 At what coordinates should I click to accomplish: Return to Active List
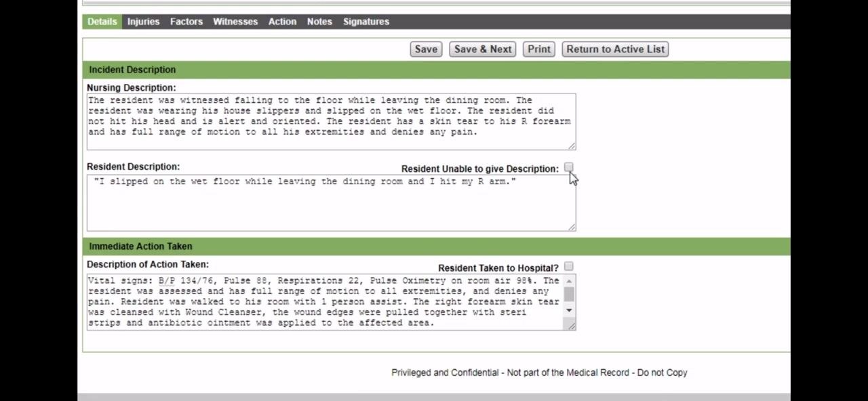(x=615, y=49)
